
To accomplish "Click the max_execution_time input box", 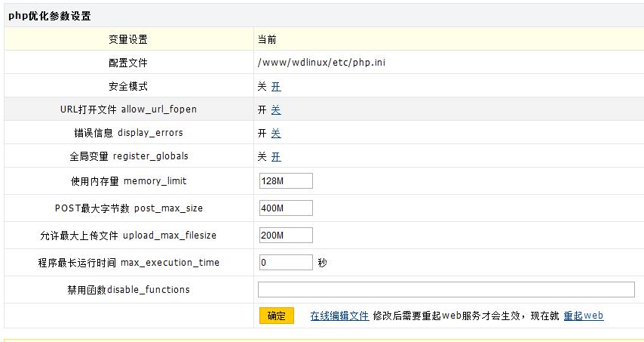I will (285, 263).
